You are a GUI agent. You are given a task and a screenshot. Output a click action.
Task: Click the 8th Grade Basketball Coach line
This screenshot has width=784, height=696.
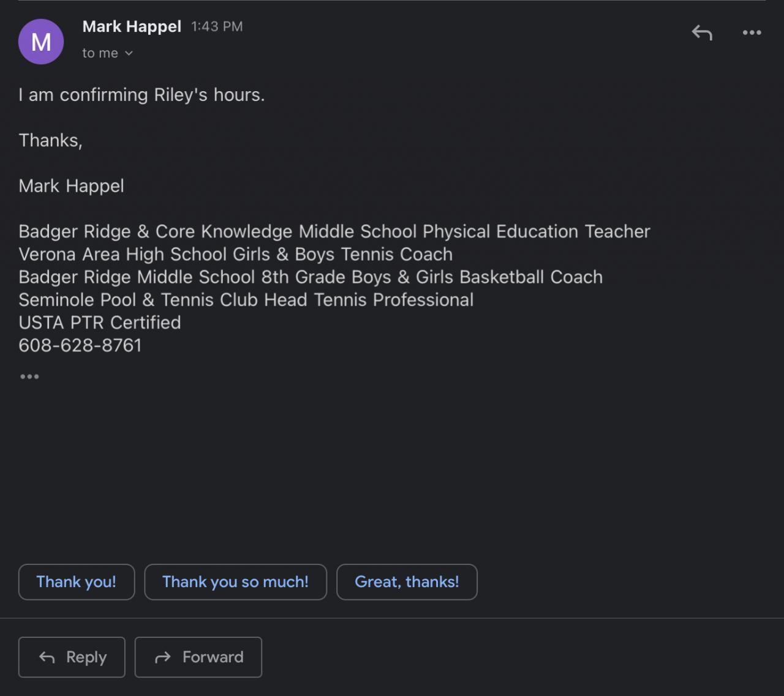[x=311, y=277]
